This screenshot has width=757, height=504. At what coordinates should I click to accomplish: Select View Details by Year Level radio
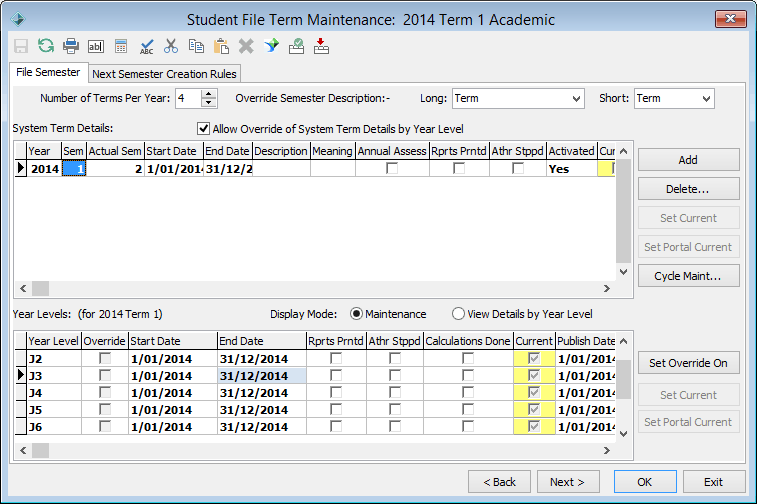[x=458, y=314]
